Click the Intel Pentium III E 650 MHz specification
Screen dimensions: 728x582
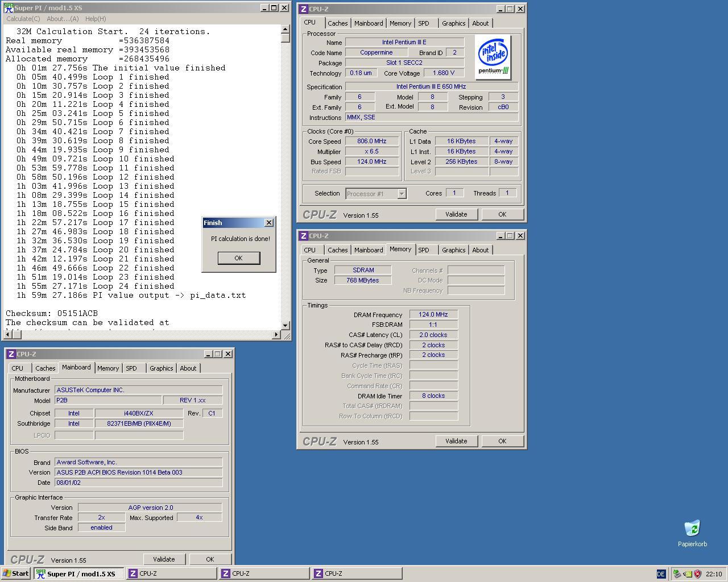pyautogui.click(x=432, y=87)
